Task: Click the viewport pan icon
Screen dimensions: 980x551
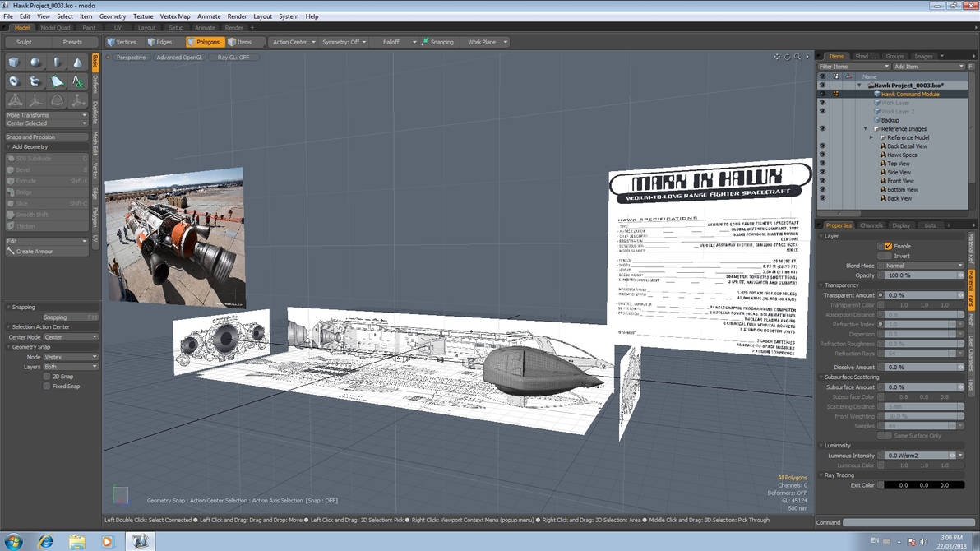Action: pos(777,57)
